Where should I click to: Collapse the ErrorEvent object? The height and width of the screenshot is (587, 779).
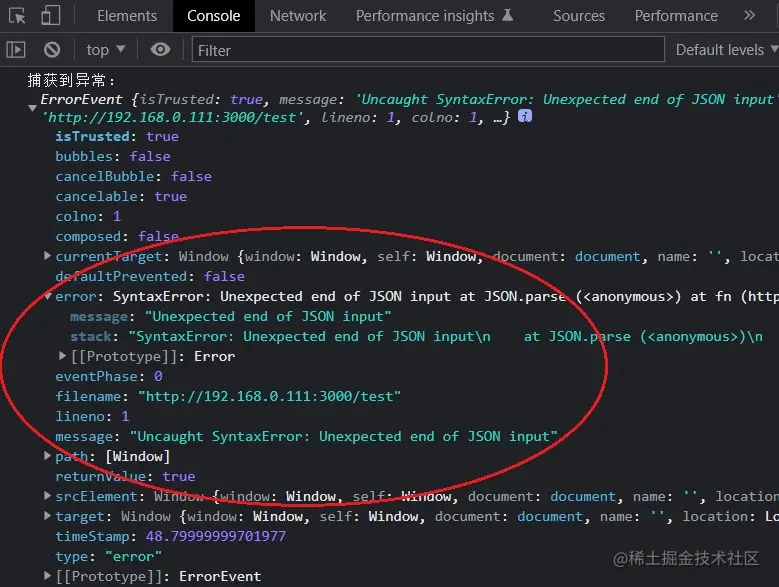33,108
